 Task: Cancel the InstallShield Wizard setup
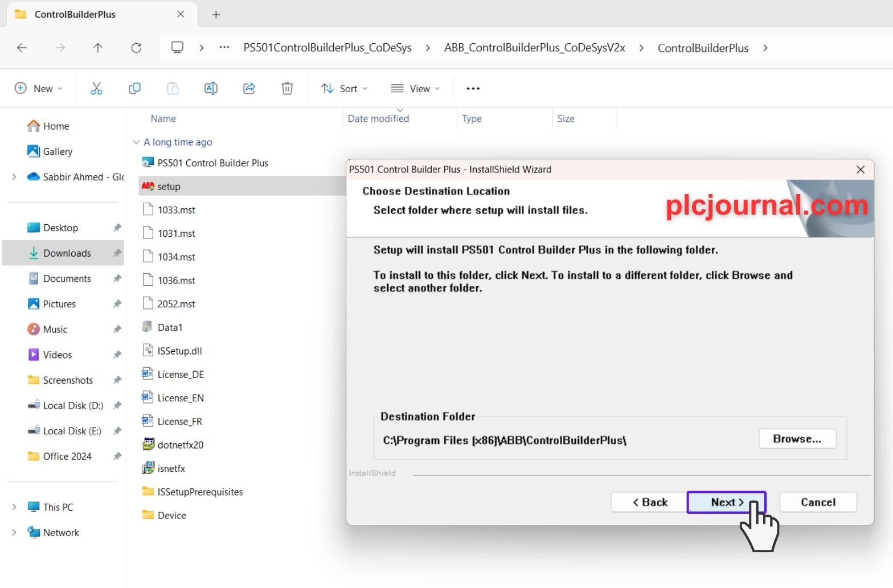pos(818,502)
